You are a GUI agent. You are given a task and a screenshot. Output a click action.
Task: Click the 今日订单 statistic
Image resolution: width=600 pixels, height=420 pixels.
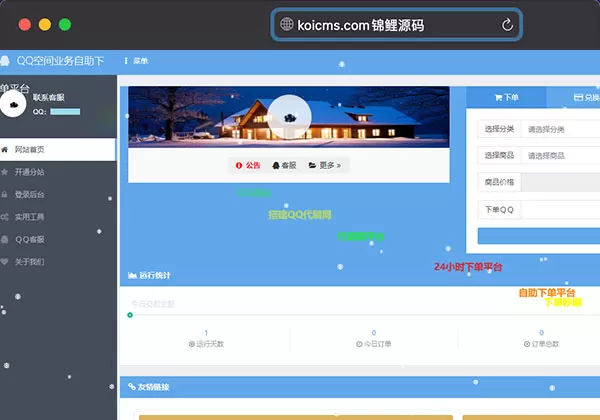373,339
